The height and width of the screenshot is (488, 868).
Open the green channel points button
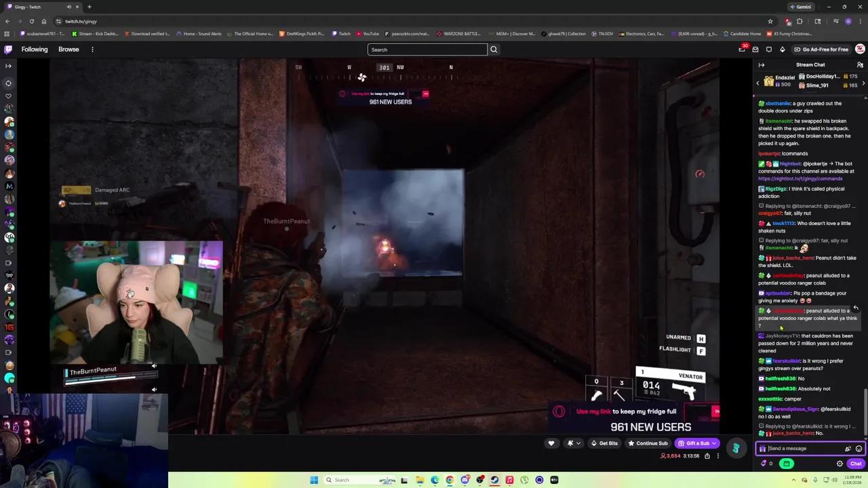tap(787, 464)
